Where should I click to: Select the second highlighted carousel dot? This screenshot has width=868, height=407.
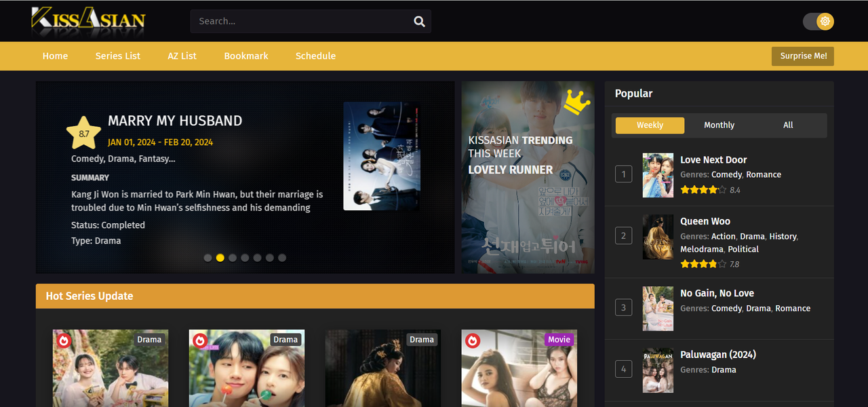220,258
